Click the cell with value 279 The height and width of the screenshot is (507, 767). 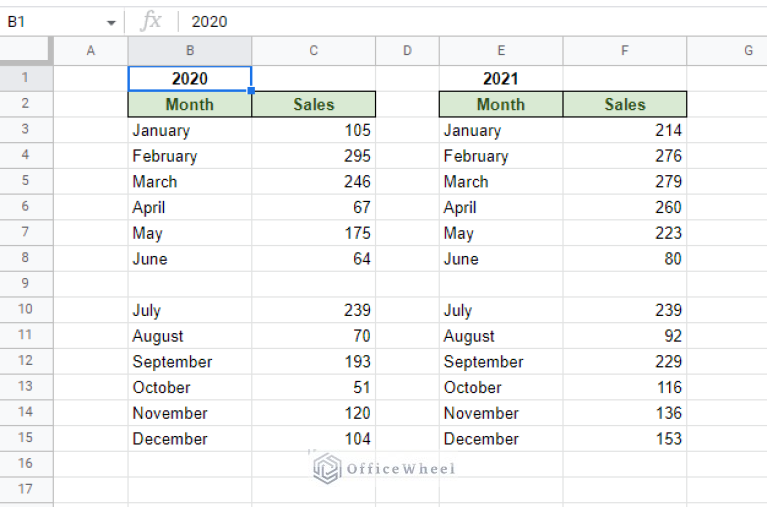pos(625,182)
